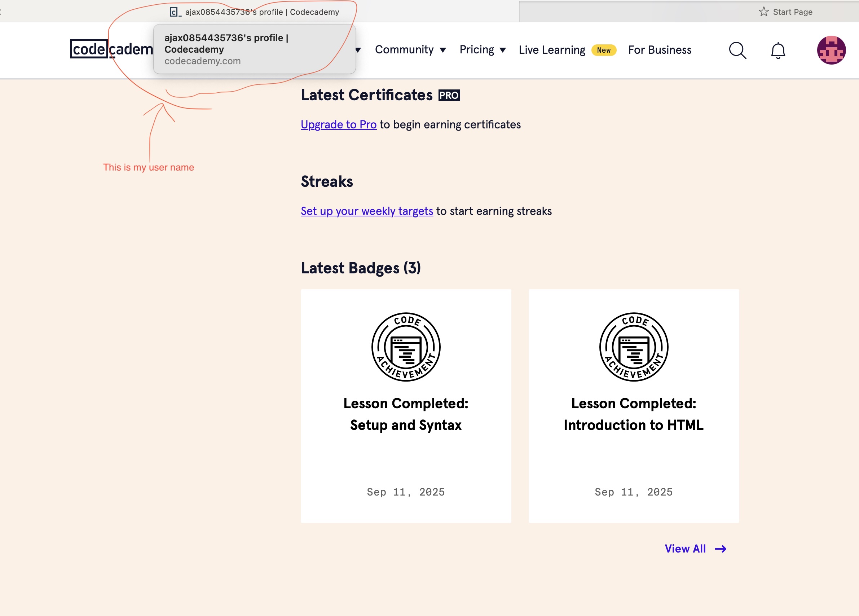This screenshot has width=859, height=616.
Task: Open the Live Learning nav item
Action: [552, 50]
